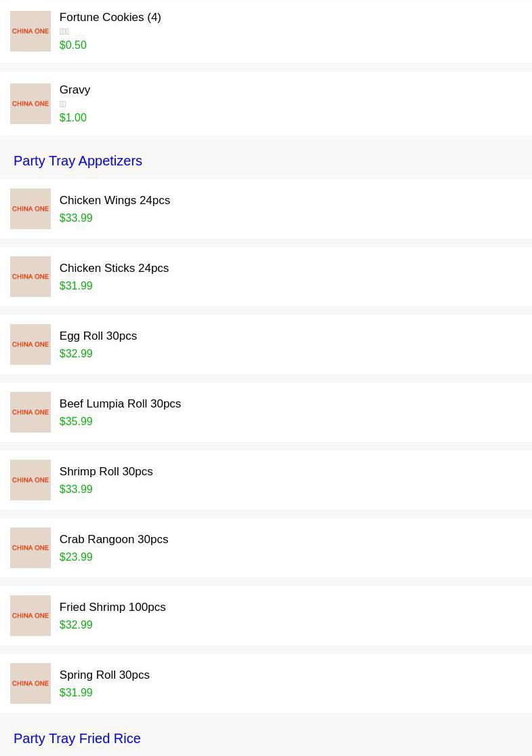Viewport: 532px width, 756px height.
Task: Click the Egg Roll 30pcs item image
Action: 30,344
